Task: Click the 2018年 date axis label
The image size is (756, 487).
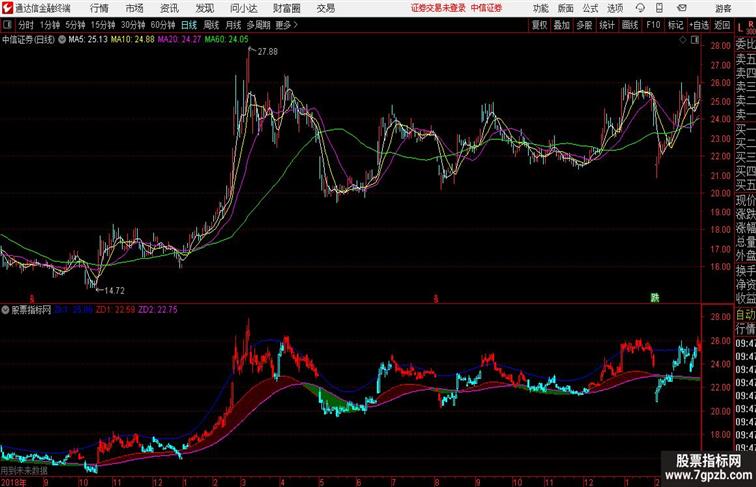Action: [x=14, y=482]
